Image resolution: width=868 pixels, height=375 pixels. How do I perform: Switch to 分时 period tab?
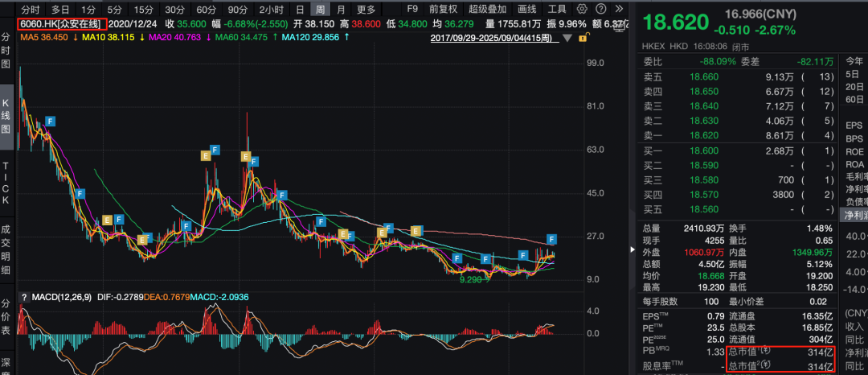30,9
